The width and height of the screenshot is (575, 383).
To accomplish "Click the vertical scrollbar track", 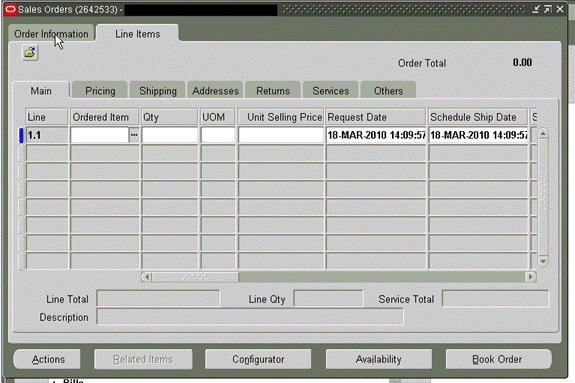I will pyautogui.click(x=543, y=197).
